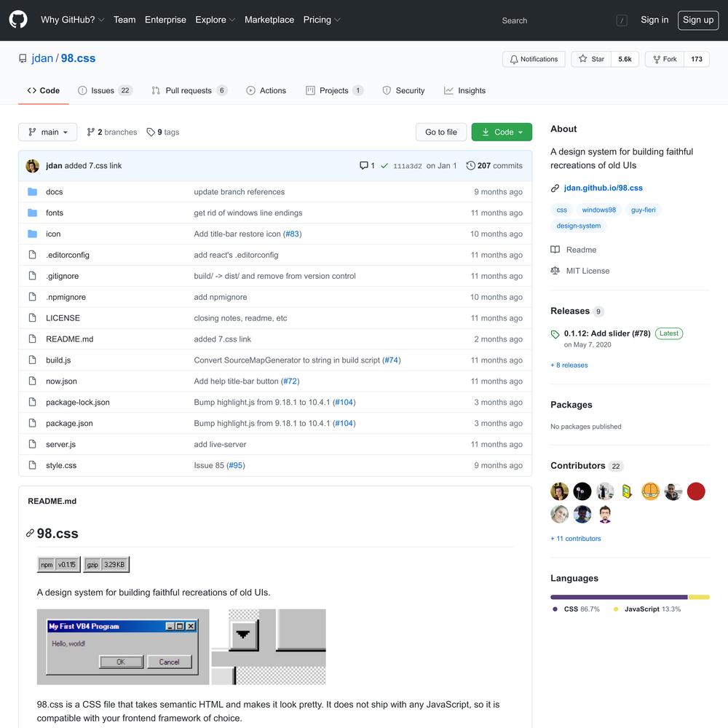The width and height of the screenshot is (728, 728).
Task: Click the purple CSS segment of language bar
Action: click(619, 598)
